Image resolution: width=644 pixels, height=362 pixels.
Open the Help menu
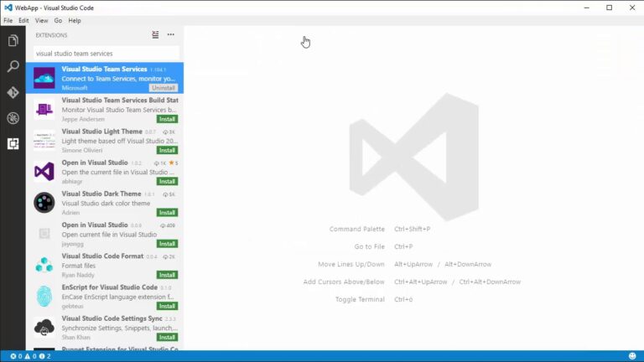[x=75, y=20]
